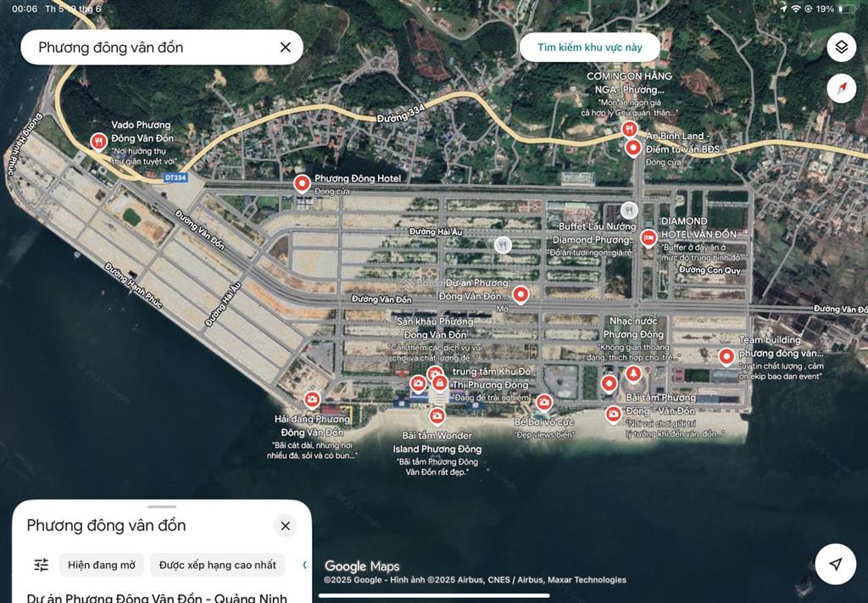Select the Phương Đông Hotel red pin
Viewport: 868px width, 603px height.
tap(302, 183)
